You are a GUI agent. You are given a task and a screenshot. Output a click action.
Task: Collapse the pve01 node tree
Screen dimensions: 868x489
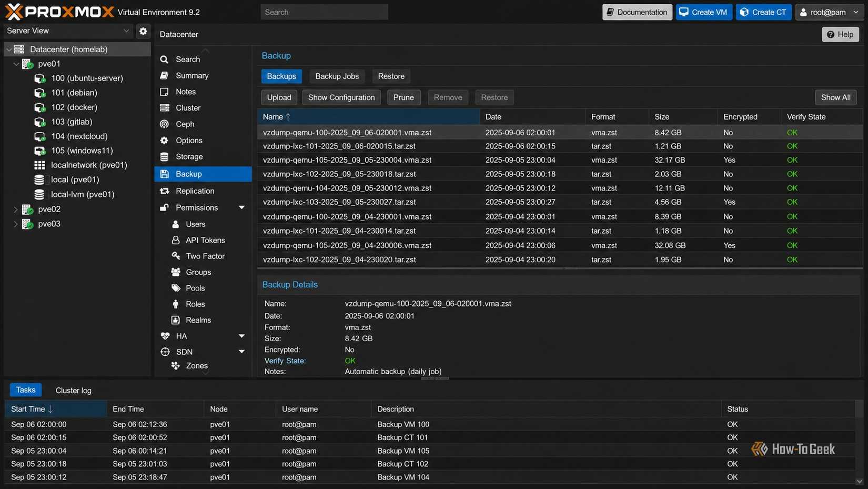[16, 64]
